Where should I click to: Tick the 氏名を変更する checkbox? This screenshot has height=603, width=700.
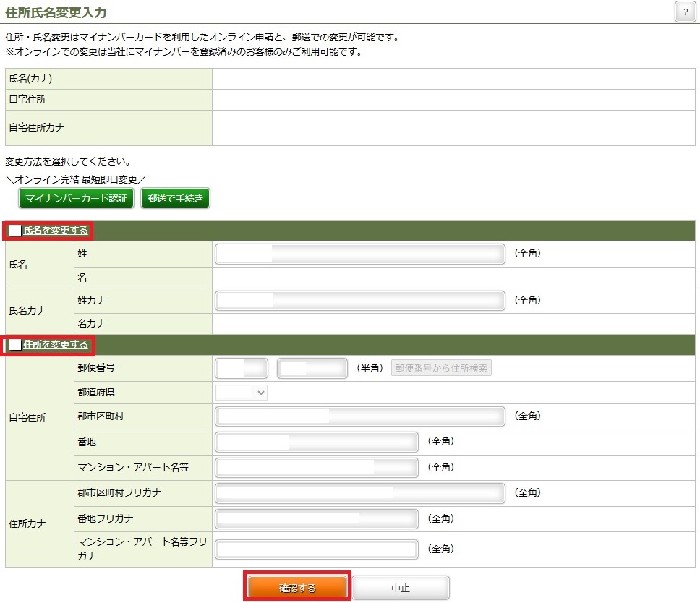(x=15, y=231)
